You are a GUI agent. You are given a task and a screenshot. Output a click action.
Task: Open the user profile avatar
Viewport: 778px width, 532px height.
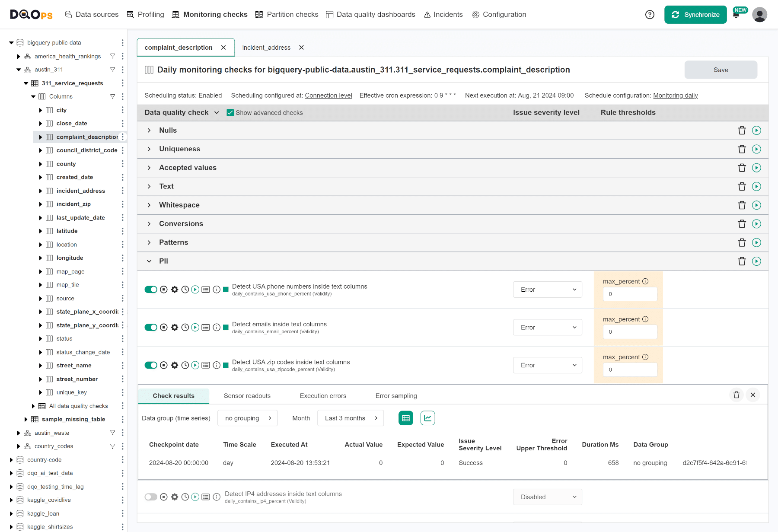(x=759, y=15)
